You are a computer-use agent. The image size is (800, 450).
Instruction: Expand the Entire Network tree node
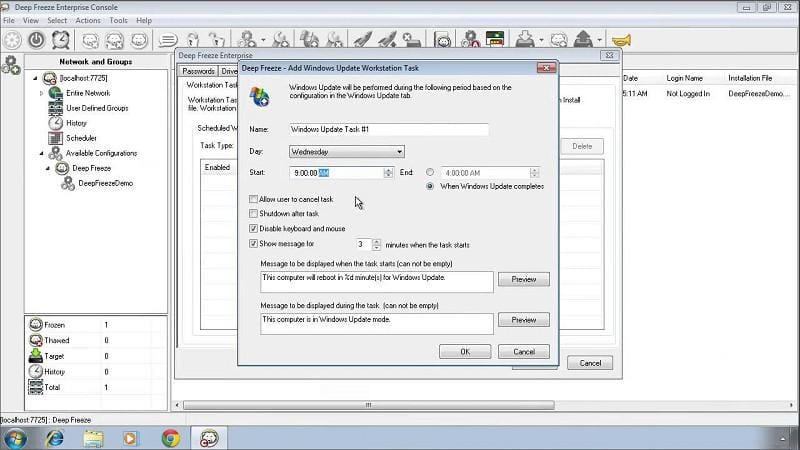pyautogui.click(x=42, y=93)
